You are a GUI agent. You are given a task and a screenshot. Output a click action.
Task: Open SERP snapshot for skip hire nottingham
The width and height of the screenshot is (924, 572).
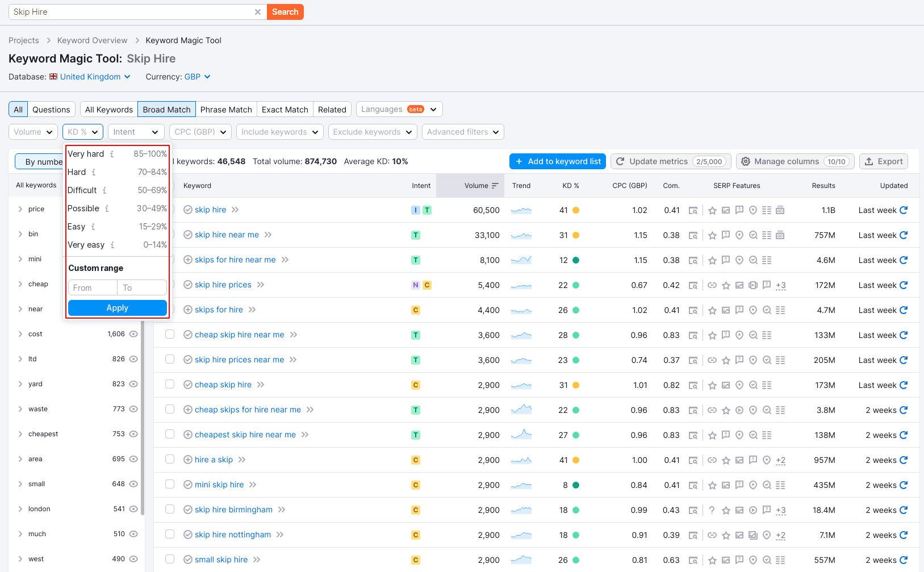[693, 535]
